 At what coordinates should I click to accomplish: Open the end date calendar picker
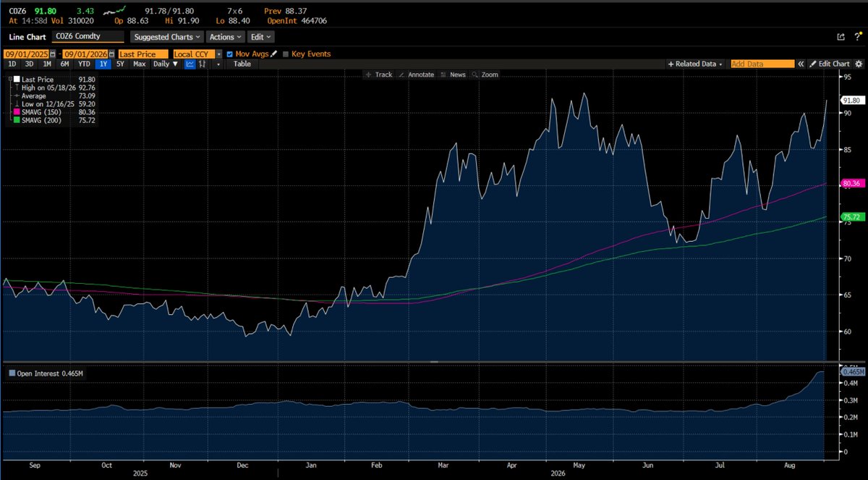111,54
